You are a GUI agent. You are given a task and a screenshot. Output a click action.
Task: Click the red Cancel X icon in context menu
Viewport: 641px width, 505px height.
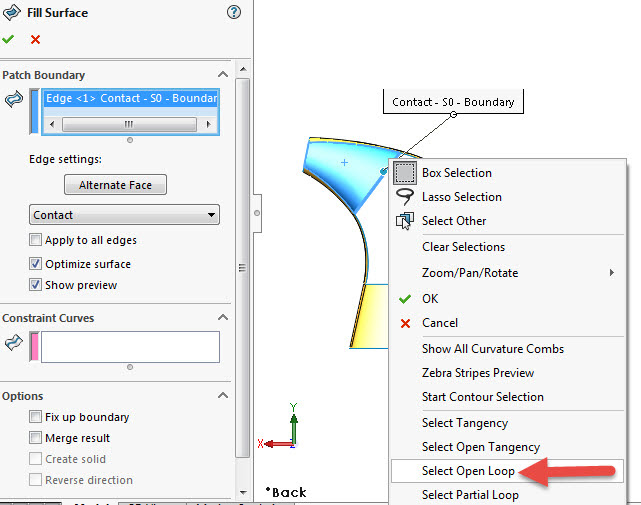pos(405,323)
